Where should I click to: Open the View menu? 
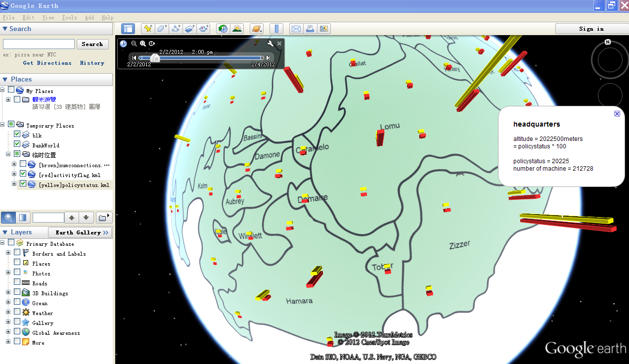pos(48,17)
